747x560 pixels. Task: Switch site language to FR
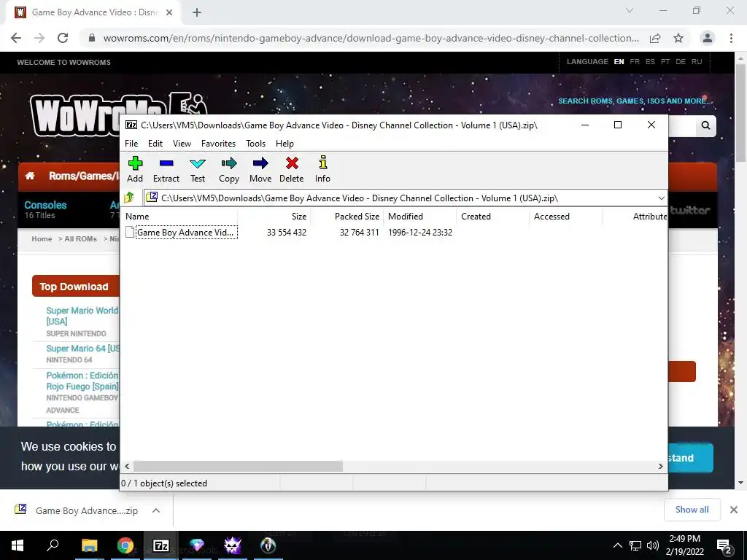pyautogui.click(x=635, y=62)
